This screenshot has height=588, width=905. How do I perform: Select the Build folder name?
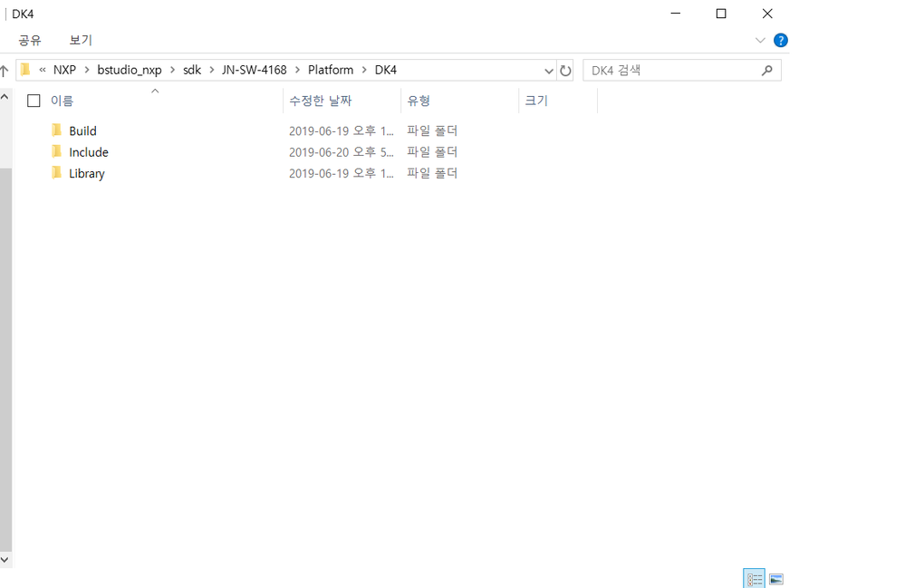[x=83, y=131]
